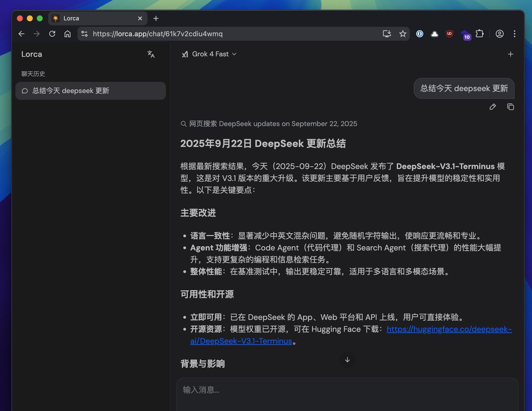Open the browser home page icon
The height and width of the screenshot is (411, 532).
click(x=67, y=34)
